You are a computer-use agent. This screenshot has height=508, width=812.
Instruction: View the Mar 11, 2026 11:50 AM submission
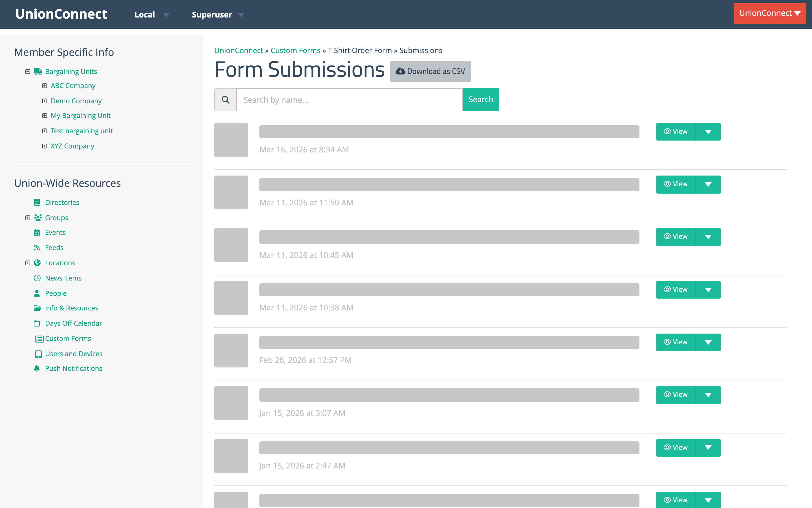tap(676, 184)
